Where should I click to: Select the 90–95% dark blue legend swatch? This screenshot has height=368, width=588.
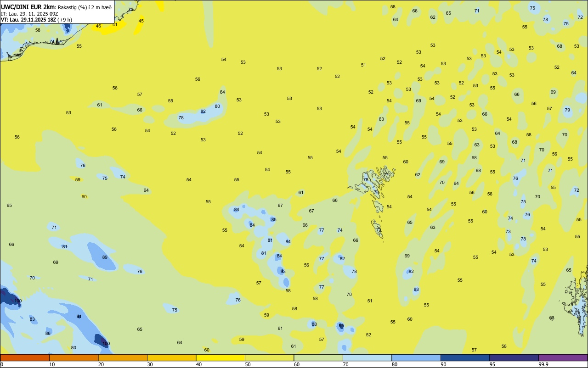click(465, 357)
